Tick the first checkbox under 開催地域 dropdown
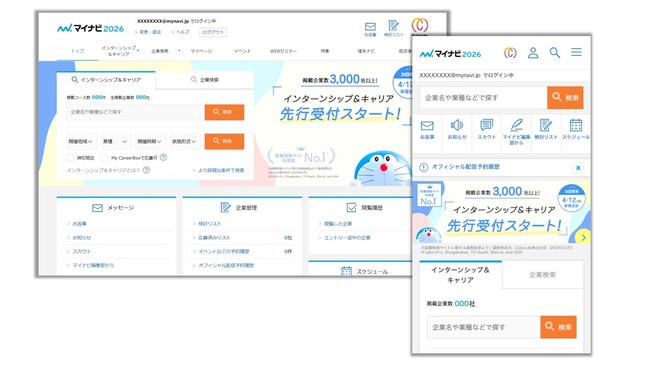Image resolution: width=650 pixels, height=366 pixels. tap(70, 158)
